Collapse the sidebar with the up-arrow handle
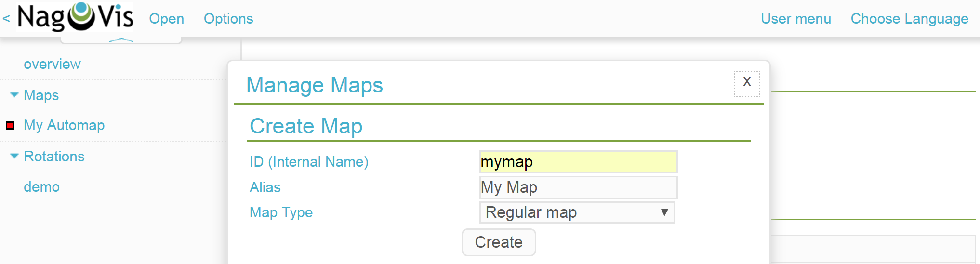This screenshot has width=980, height=264. click(121, 40)
